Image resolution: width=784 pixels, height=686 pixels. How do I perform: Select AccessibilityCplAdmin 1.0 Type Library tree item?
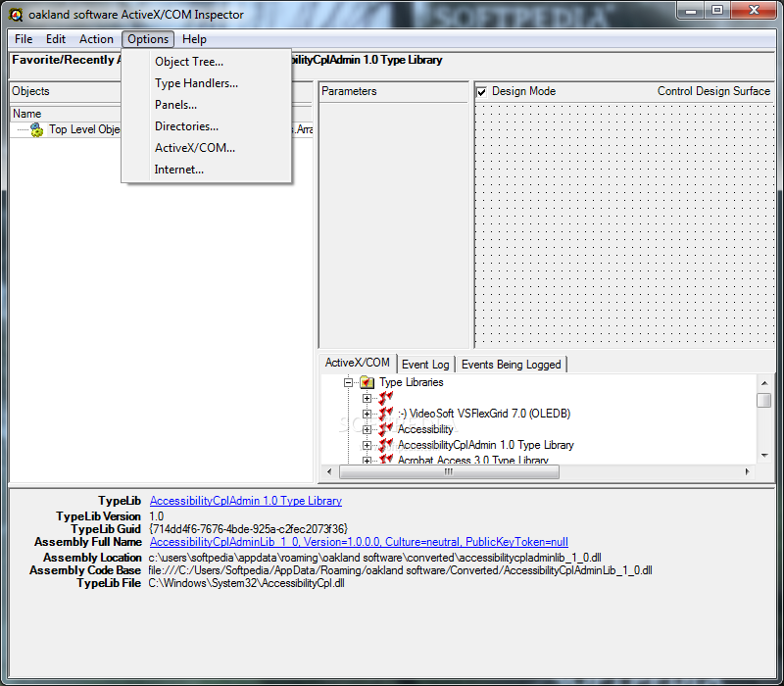click(486, 445)
